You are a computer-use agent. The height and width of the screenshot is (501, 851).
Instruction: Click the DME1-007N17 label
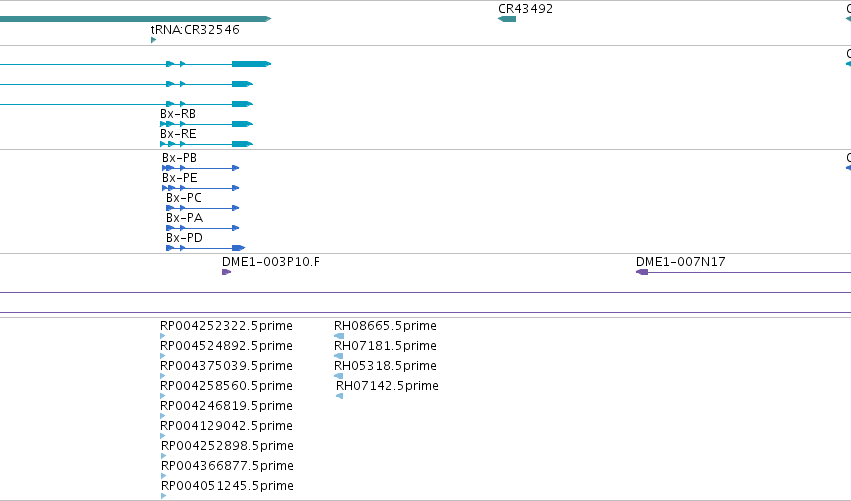pyautogui.click(x=681, y=262)
